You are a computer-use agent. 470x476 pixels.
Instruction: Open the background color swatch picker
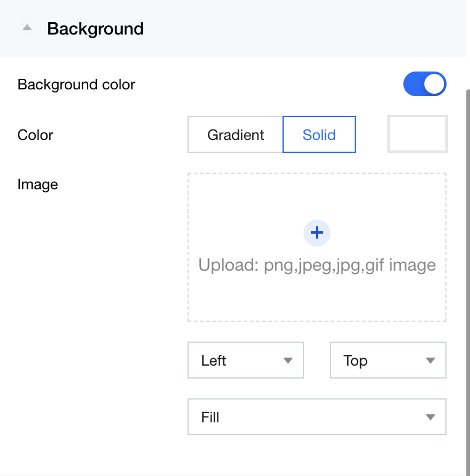tap(417, 134)
